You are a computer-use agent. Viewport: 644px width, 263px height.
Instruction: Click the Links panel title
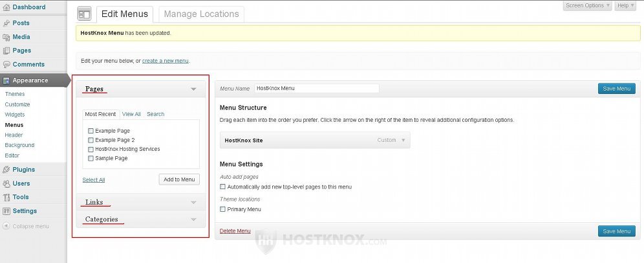(94, 202)
